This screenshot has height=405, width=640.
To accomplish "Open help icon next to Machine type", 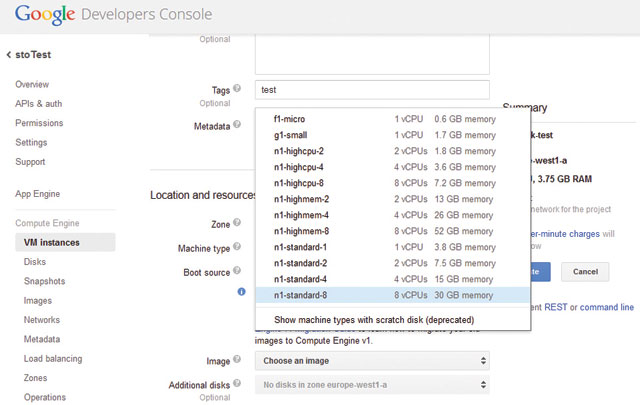I will pos(237,247).
